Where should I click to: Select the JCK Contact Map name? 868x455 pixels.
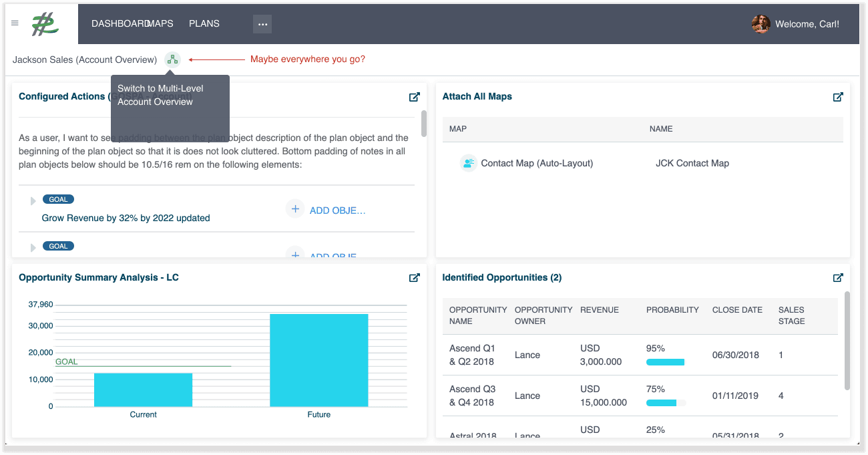692,163
